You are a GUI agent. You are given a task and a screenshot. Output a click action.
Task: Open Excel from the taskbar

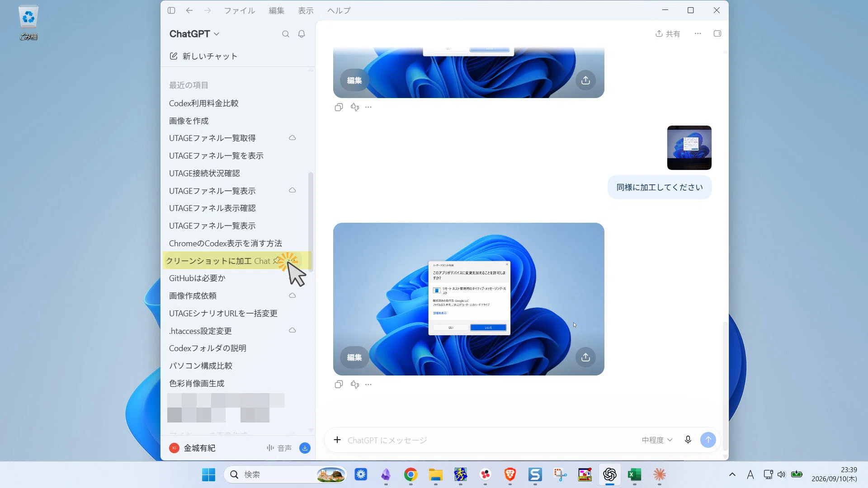tap(634, 474)
